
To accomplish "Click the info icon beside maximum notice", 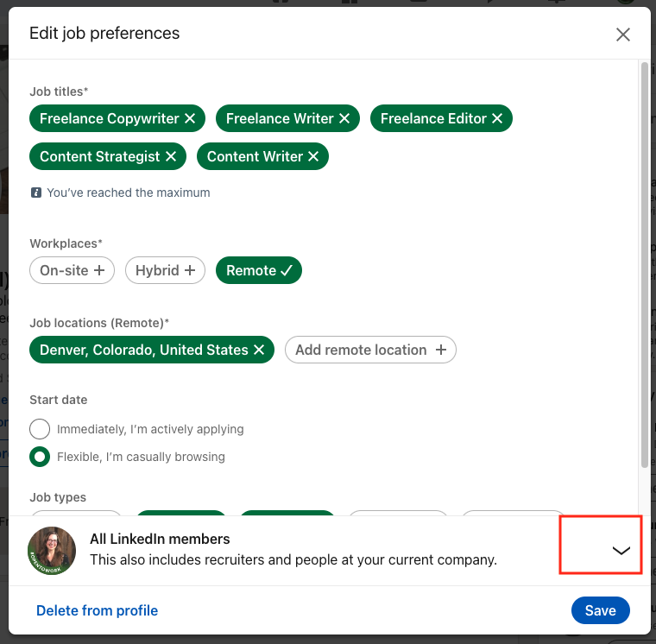I will 35,193.
